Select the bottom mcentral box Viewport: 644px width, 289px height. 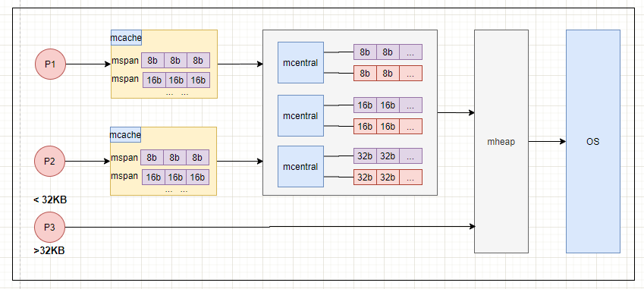click(x=300, y=167)
